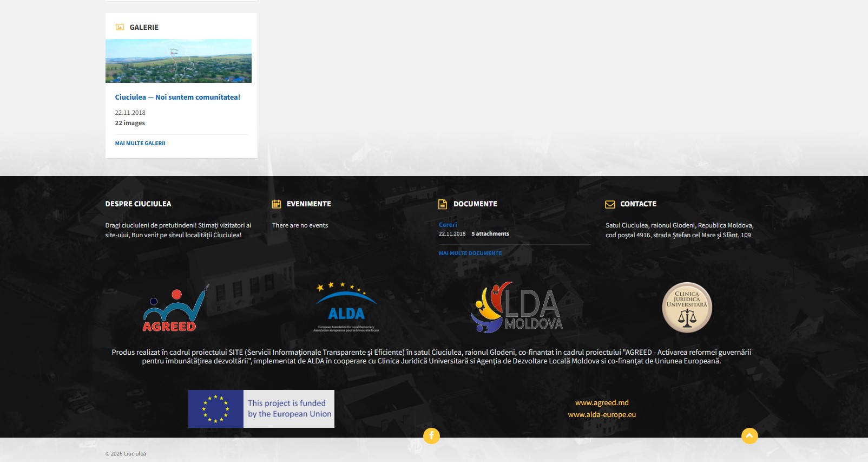
Task: Click the European Union funding banner
Action: pyautogui.click(x=261, y=409)
